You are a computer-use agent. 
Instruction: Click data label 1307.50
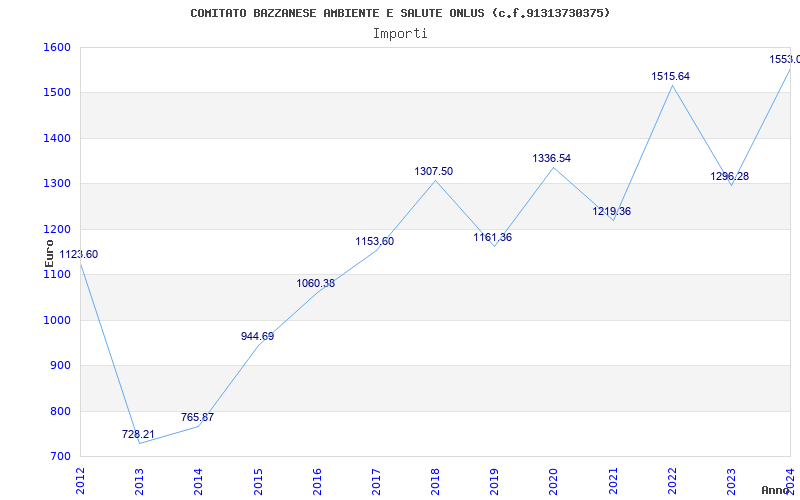coord(434,171)
